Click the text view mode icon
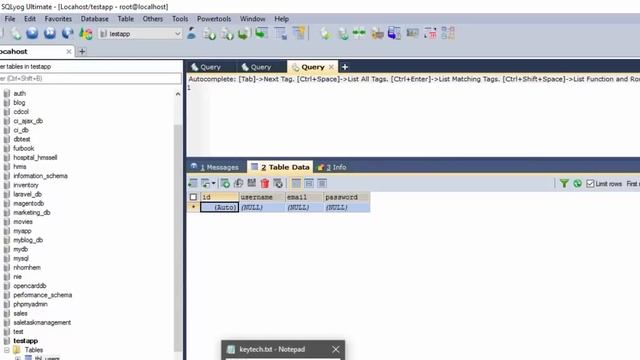Image resolution: width=640 pixels, height=360 pixels. coord(322,183)
